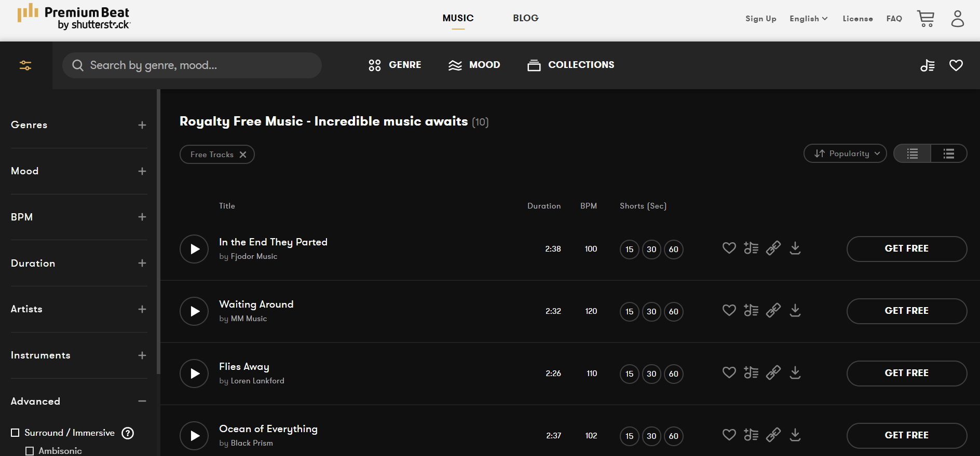Image resolution: width=980 pixels, height=456 pixels.
Task: Open the BLOG tab
Action: click(526, 18)
